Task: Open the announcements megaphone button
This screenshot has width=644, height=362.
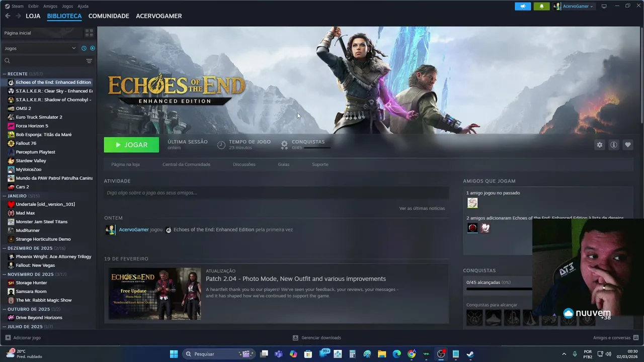Action: pos(523,7)
